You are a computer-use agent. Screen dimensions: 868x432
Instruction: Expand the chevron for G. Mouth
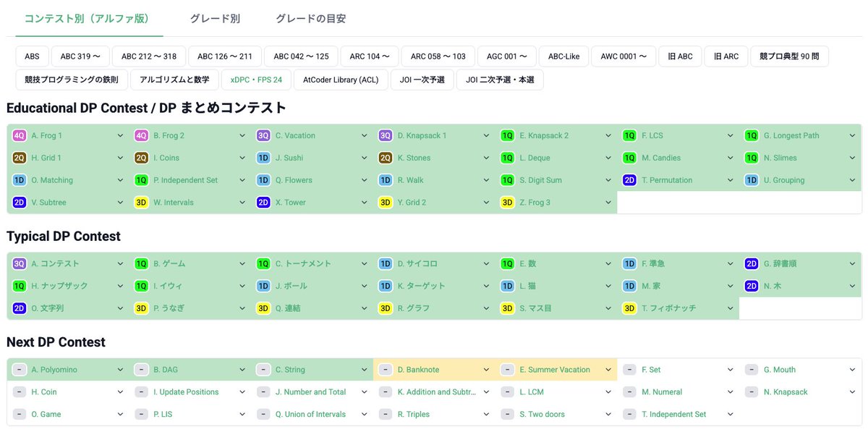point(853,370)
